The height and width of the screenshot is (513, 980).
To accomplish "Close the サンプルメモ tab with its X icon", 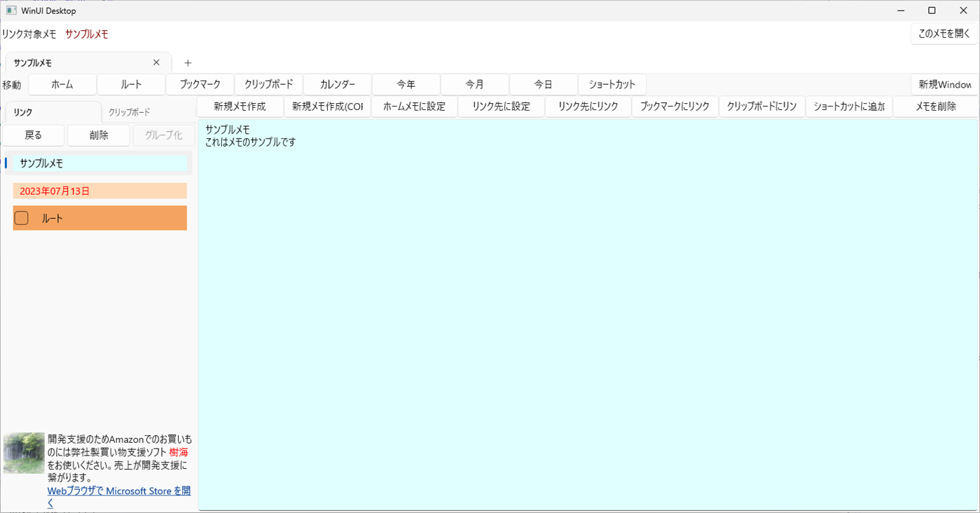I will (156, 62).
